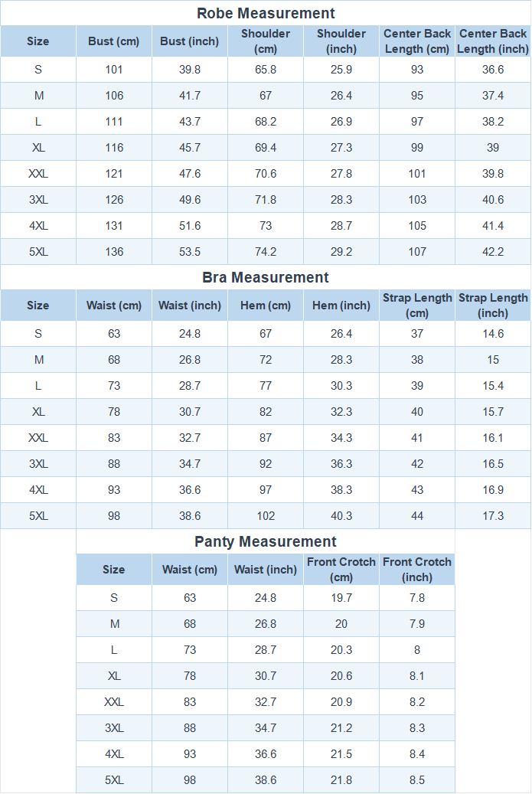
Task: Click the Strap Length (inch) header
Action: 493,306
